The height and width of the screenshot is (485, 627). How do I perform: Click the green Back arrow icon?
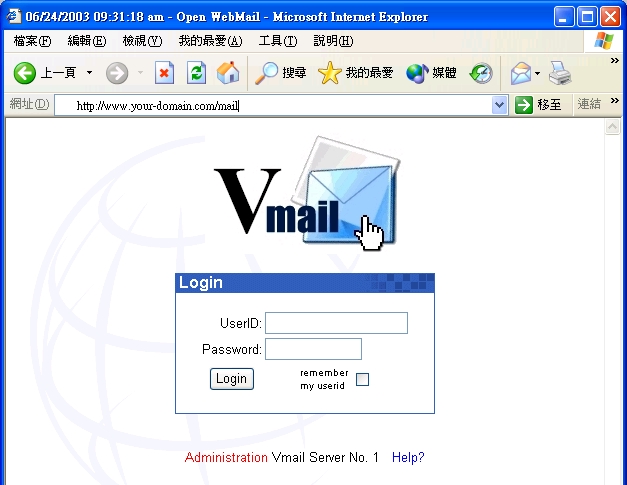[x=24, y=73]
